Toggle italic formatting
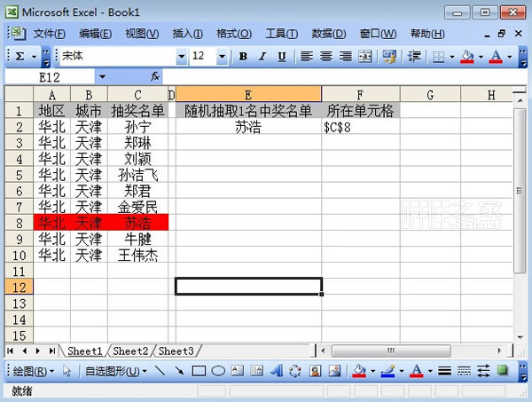This screenshot has height=402, width=532. (x=262, y=56)
